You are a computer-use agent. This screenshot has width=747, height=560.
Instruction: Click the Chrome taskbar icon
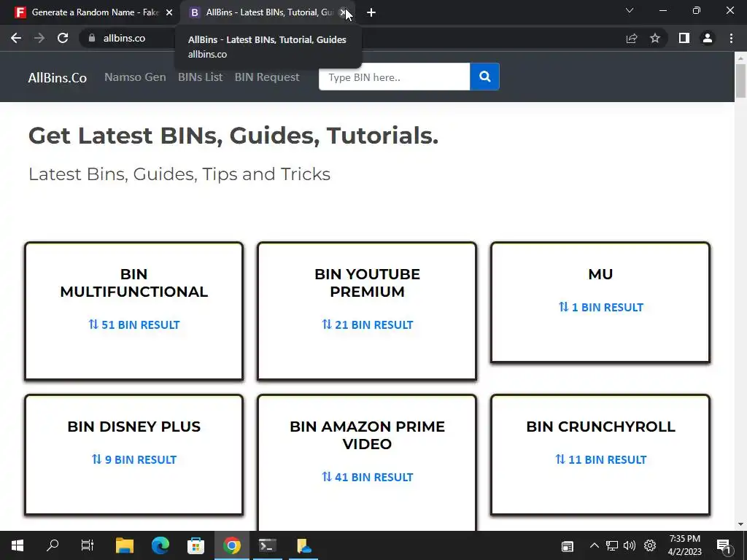pos(231,545)
